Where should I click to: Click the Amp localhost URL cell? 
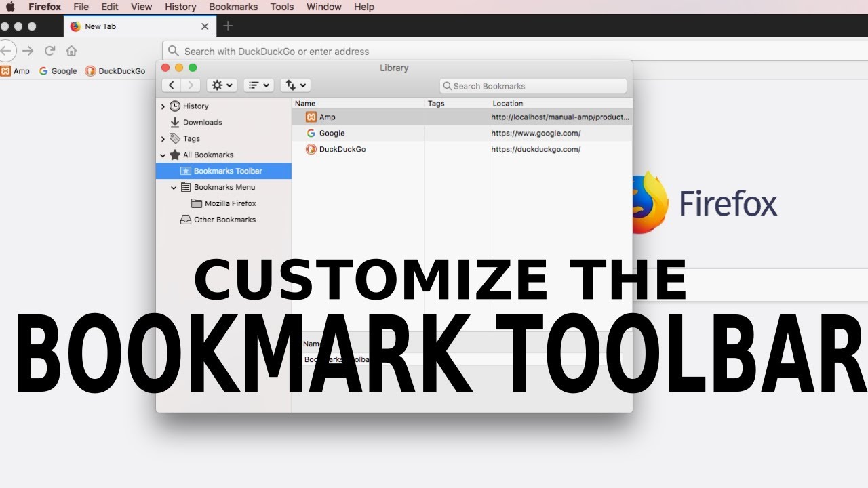pyautogui.click(x=560, y=117)
